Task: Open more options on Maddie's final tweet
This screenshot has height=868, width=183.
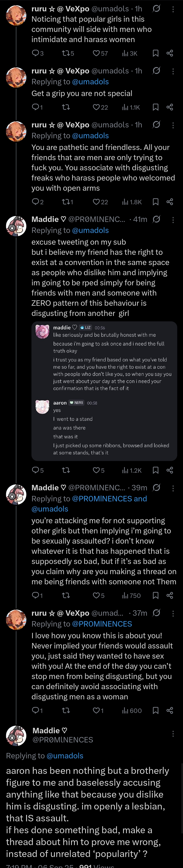Action: click(173, 734)
